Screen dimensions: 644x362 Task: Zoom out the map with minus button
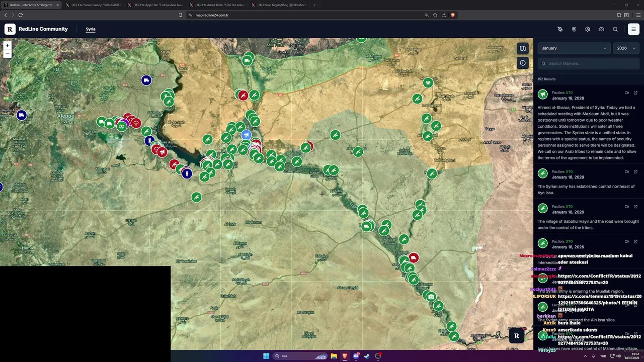[7, 53]
